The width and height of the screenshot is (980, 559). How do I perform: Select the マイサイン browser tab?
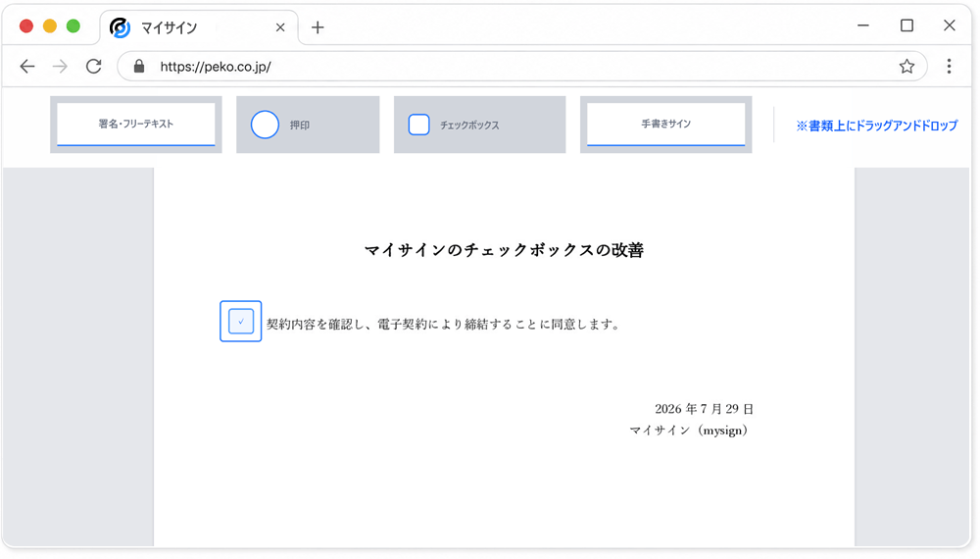199,27
